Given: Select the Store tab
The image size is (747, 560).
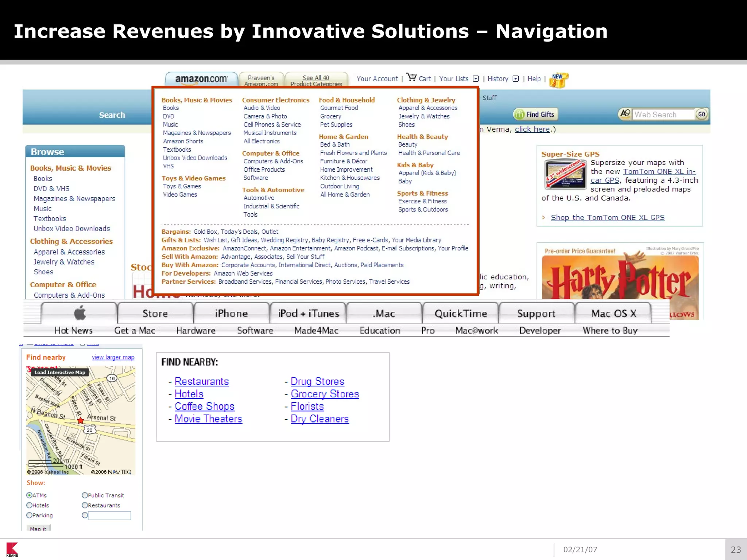Looking at the screenshot, I should pyautogui.click(x=155, y=313).
